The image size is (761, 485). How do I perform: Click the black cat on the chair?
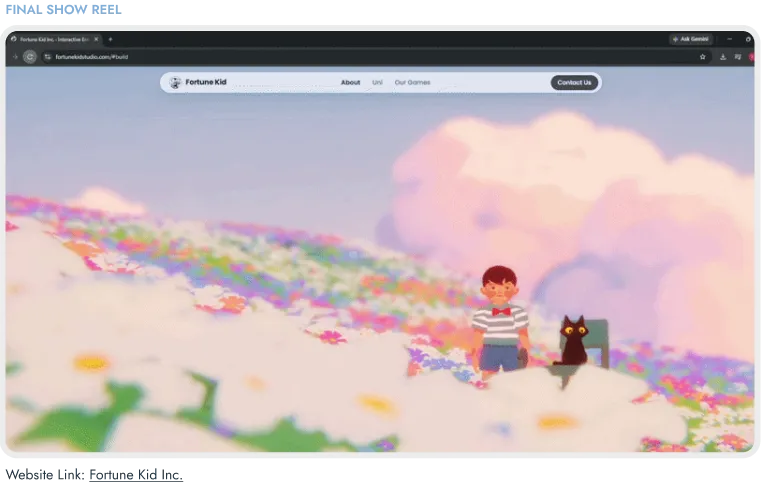pos(574,341)
